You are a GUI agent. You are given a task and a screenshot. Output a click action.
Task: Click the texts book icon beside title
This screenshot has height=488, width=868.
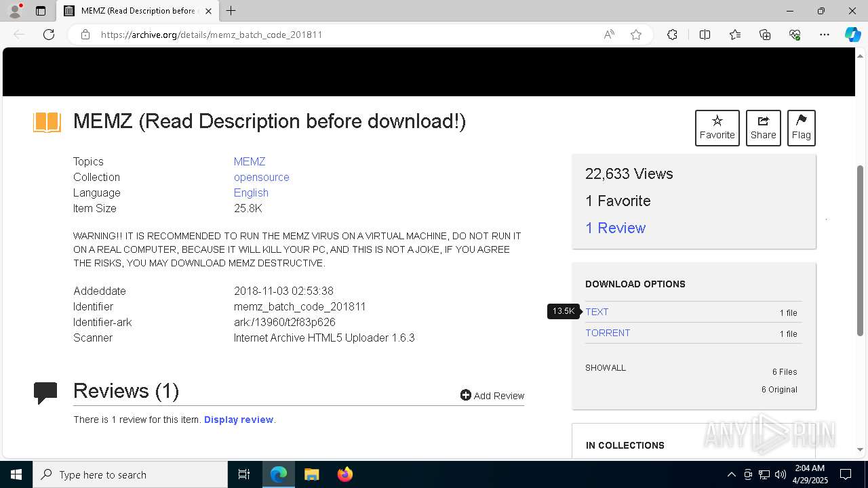point(47,123)
